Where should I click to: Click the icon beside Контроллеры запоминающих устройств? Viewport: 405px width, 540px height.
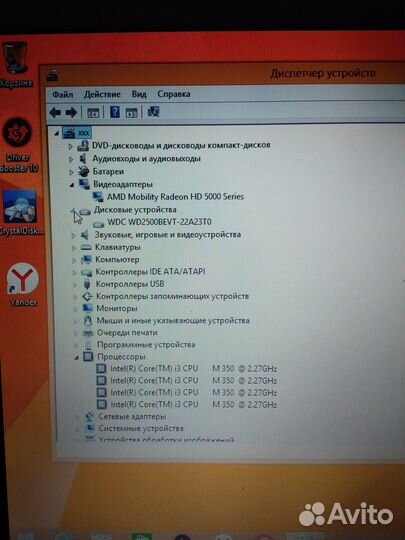(87, 297)
